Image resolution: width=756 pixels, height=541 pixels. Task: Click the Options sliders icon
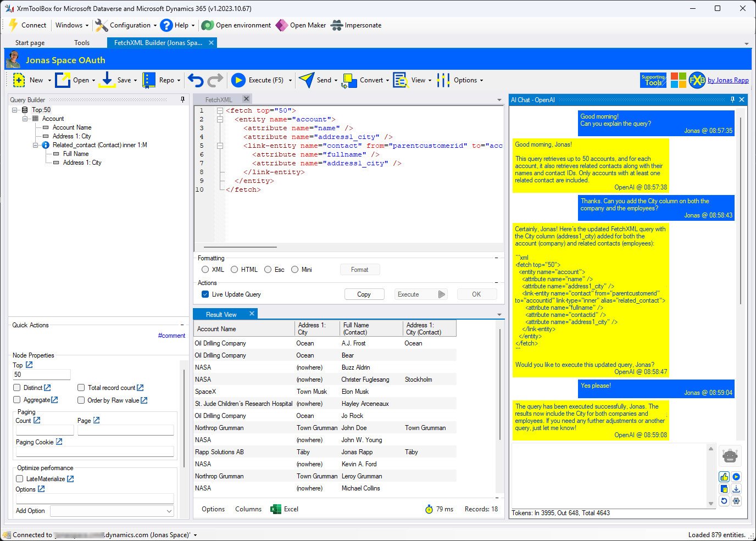coord(443,80)
